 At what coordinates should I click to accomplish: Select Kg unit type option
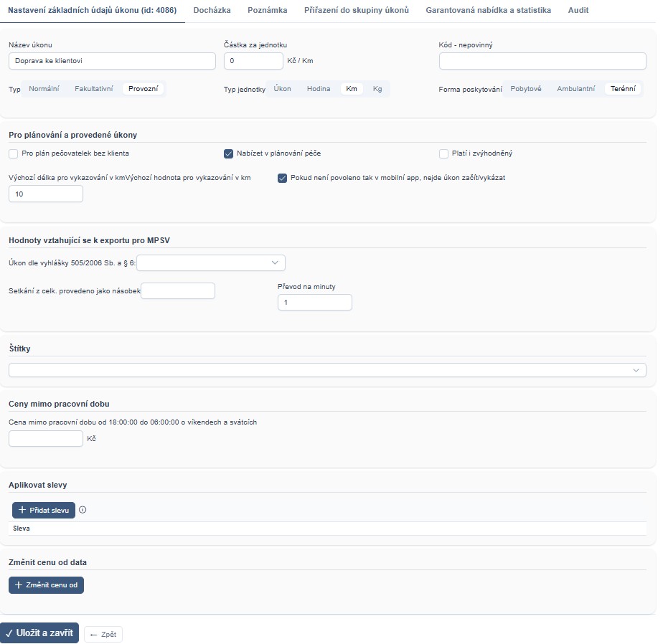(x=377, y=89)
